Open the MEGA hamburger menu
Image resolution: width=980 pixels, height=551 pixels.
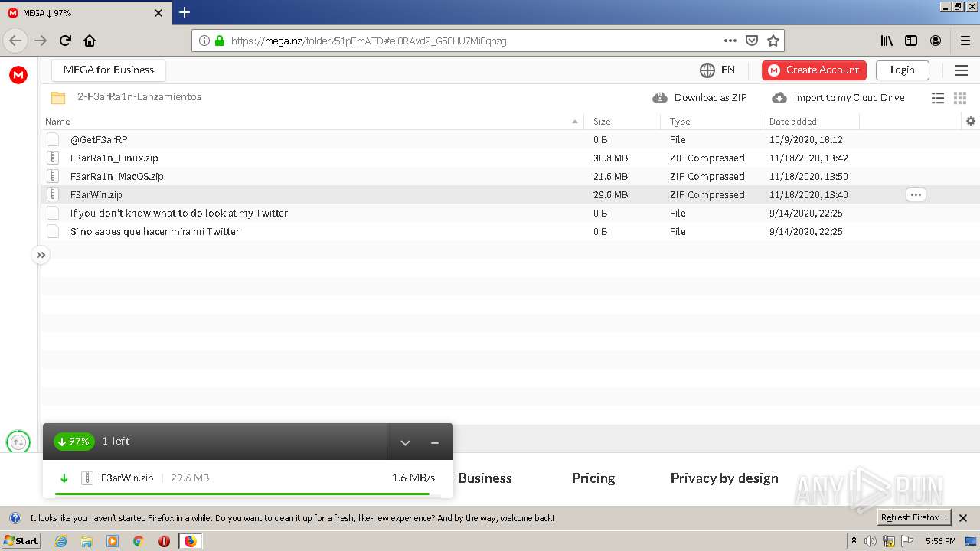point(962,70)
